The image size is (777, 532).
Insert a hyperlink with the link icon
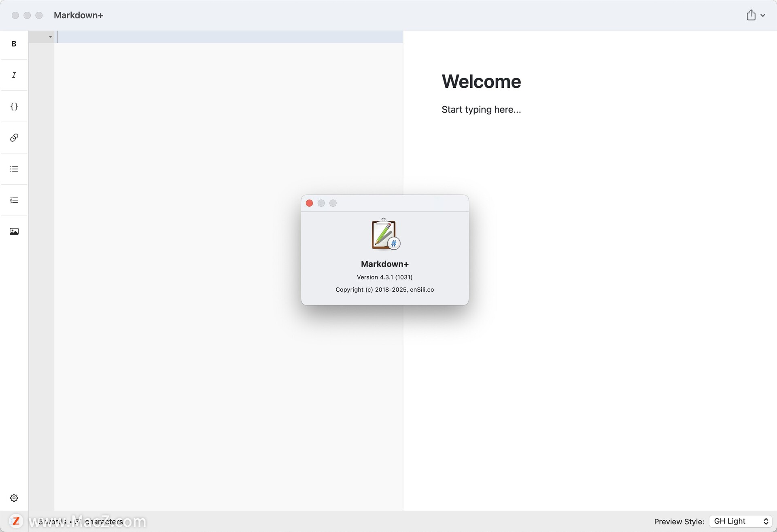click(x=14, y=138)
